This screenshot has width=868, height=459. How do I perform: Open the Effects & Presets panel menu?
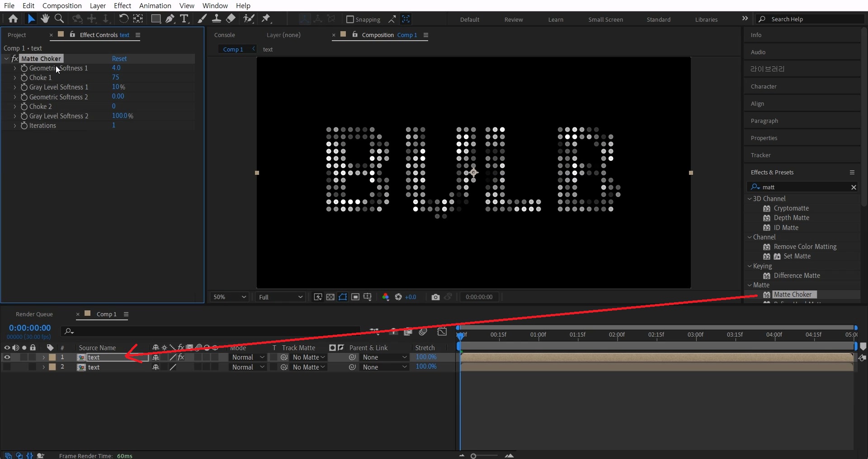(x=852, y=172)
